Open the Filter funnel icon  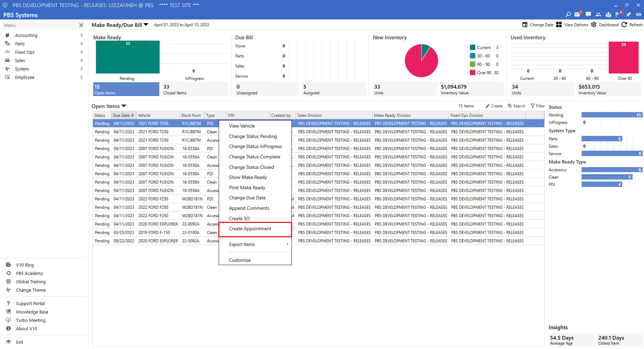[x=532, y=106]
